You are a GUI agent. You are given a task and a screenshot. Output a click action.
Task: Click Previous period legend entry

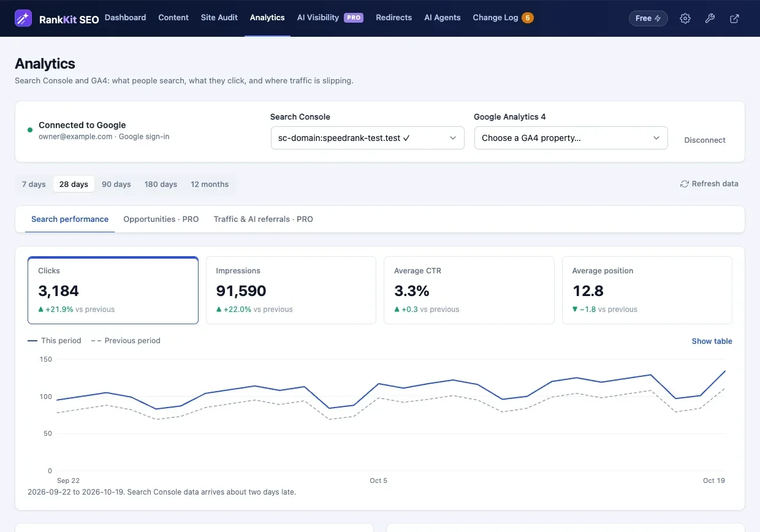pyautogui.click(x=126, y=341)
